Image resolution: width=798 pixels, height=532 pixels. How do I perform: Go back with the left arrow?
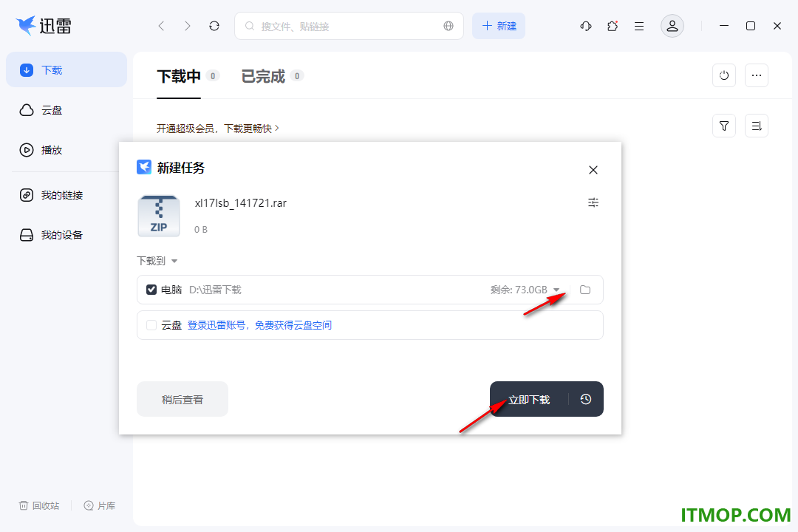point(161,26)
